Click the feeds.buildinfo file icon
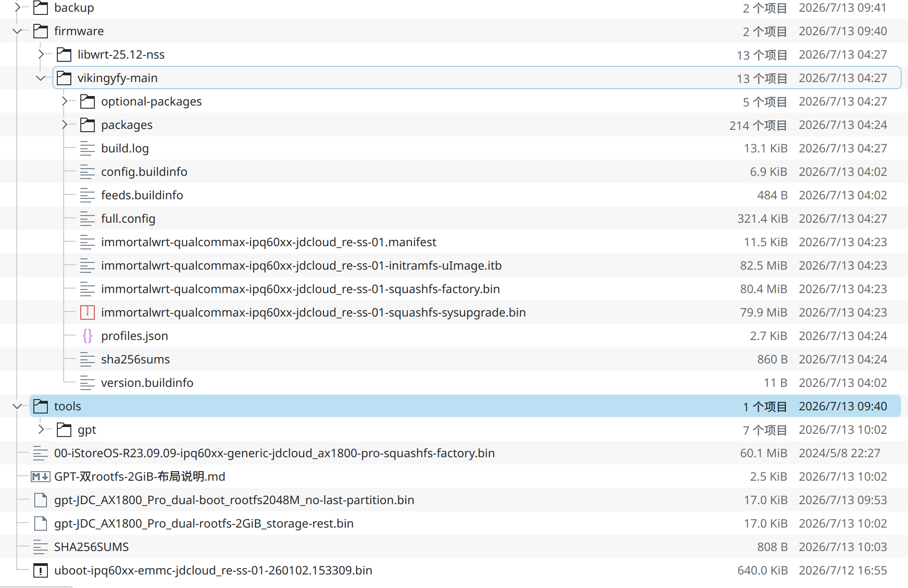This screenshot has width=908, height=588. [88, 195]
